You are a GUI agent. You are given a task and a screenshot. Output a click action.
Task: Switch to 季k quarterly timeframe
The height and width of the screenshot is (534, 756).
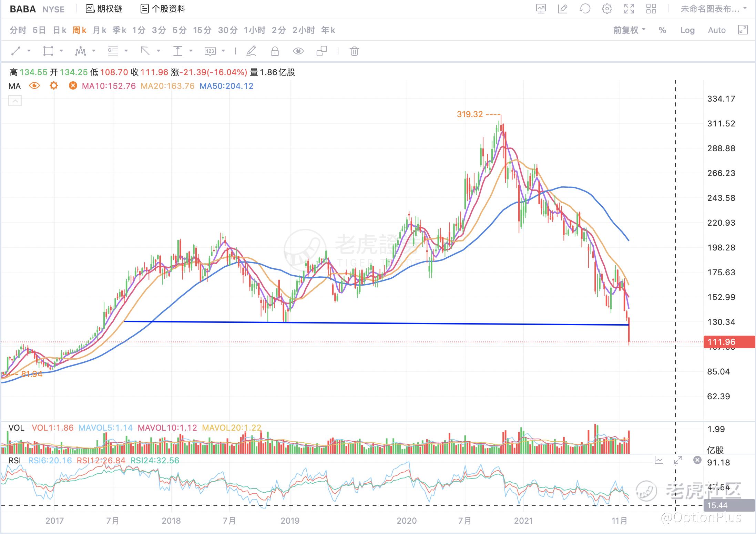pos(120,30)
